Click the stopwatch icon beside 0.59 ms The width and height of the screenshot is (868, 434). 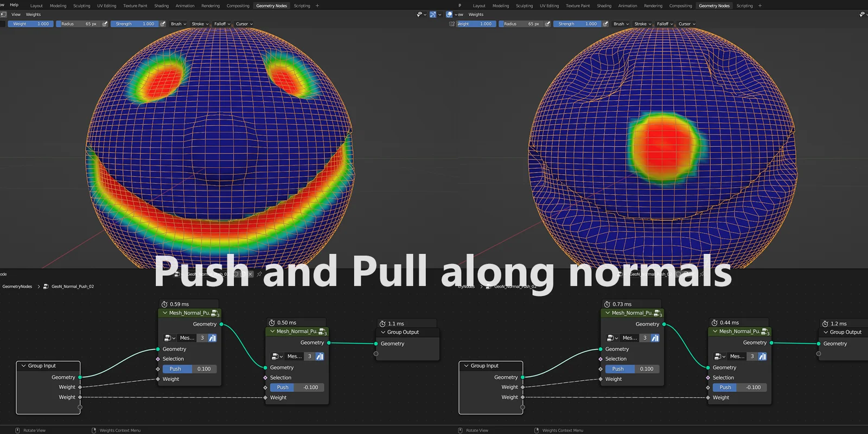tap(164, 304)
